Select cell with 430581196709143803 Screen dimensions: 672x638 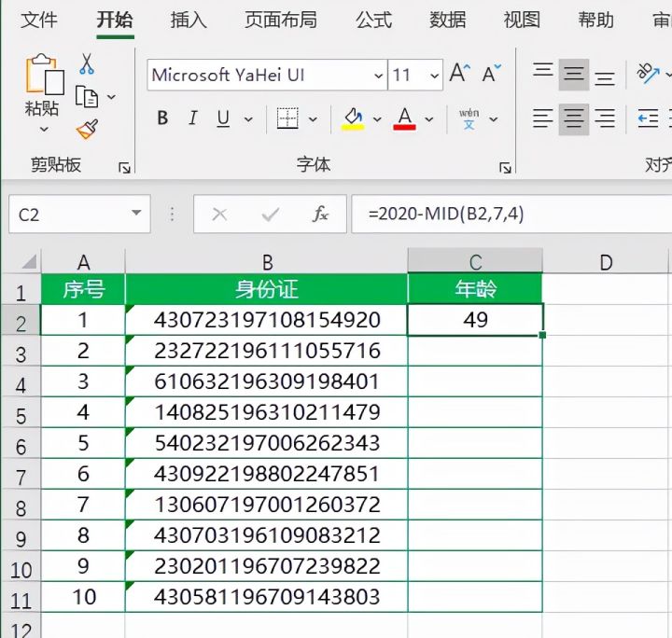267,596
